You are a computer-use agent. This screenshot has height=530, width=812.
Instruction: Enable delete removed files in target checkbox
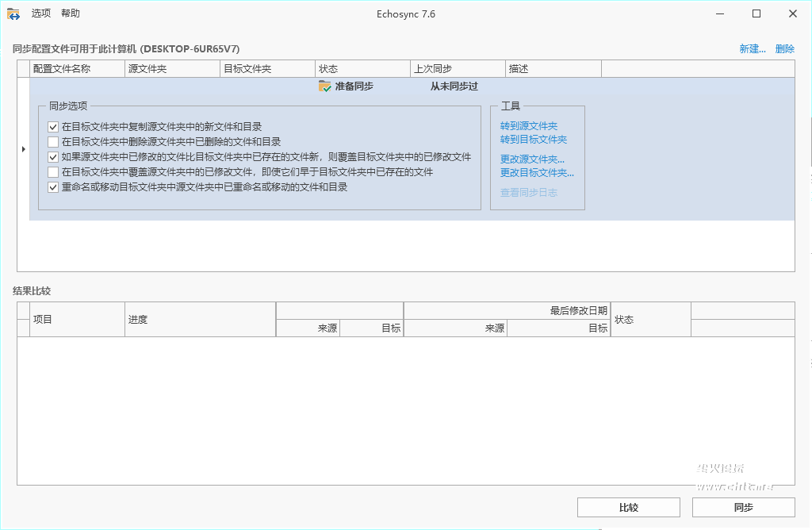[53, 142]
